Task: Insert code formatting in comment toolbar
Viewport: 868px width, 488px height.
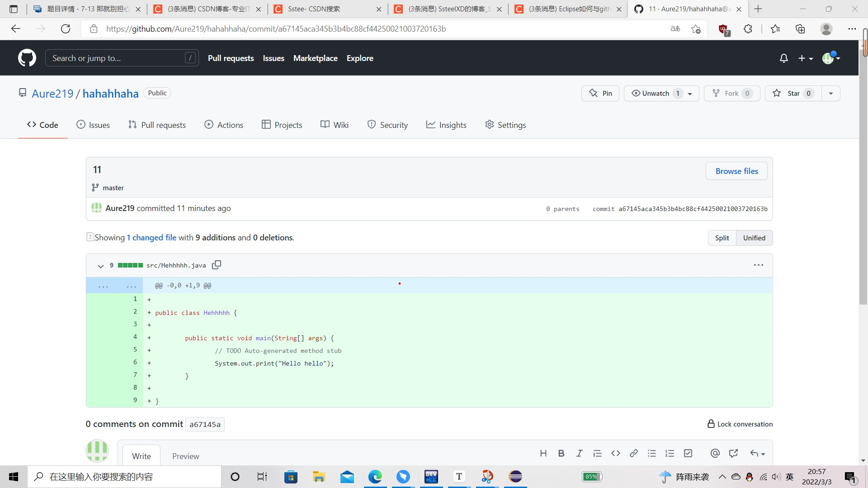Action: point(615,453)
